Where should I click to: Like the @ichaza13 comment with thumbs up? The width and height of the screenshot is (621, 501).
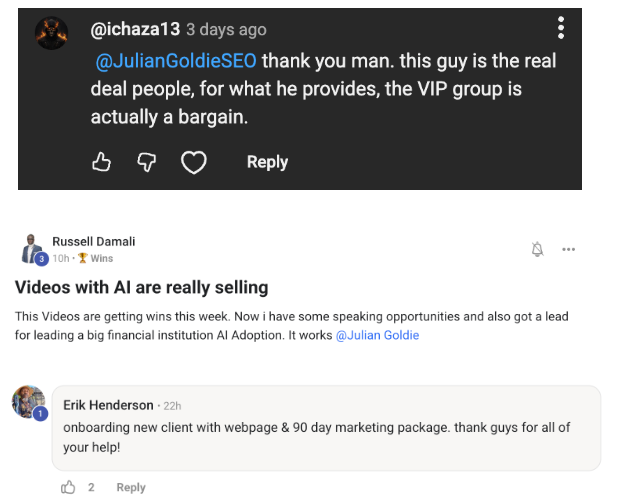point(101,162)
